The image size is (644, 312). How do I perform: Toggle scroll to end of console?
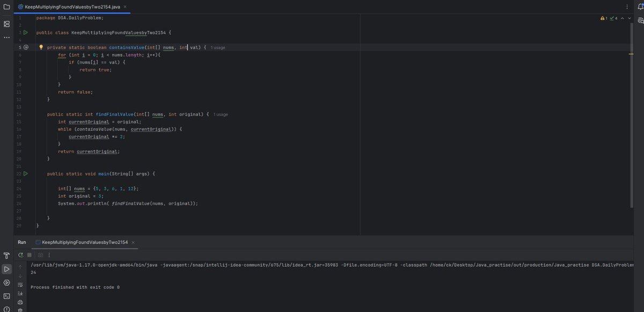20,293
